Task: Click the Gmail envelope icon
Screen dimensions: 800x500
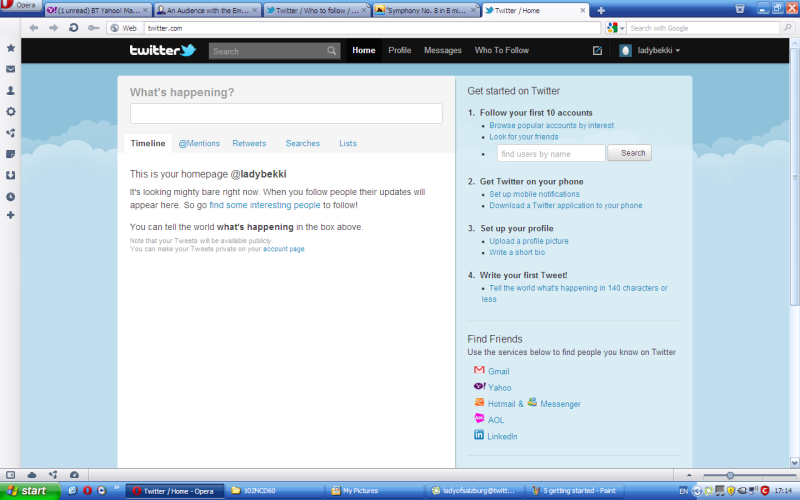Action: (x=479, y=370)
